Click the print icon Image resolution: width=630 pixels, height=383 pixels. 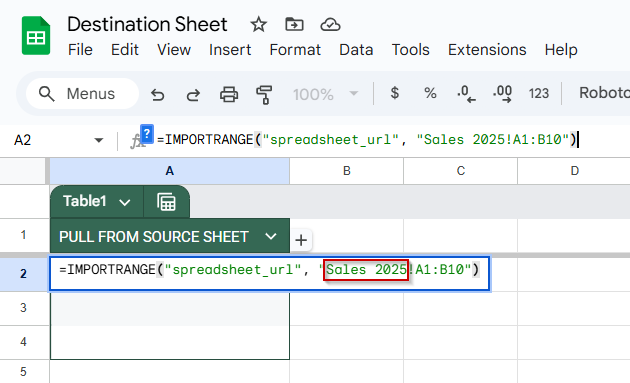coord(229,94)
